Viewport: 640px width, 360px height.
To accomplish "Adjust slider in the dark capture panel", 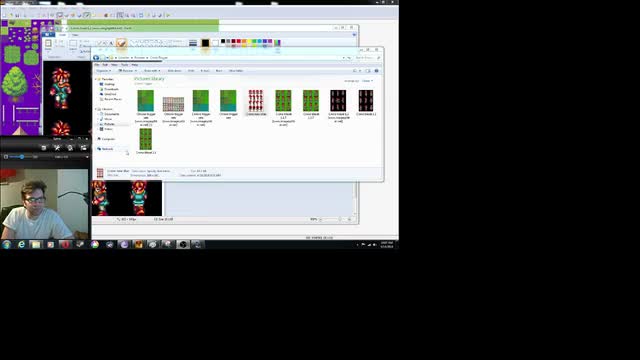I will click(22, 157).
